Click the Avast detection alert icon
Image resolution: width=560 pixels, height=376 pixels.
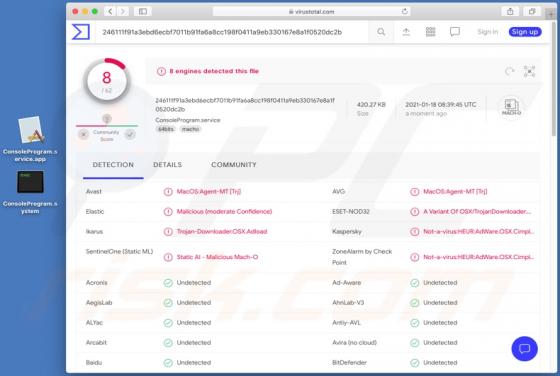coord(168,192)
